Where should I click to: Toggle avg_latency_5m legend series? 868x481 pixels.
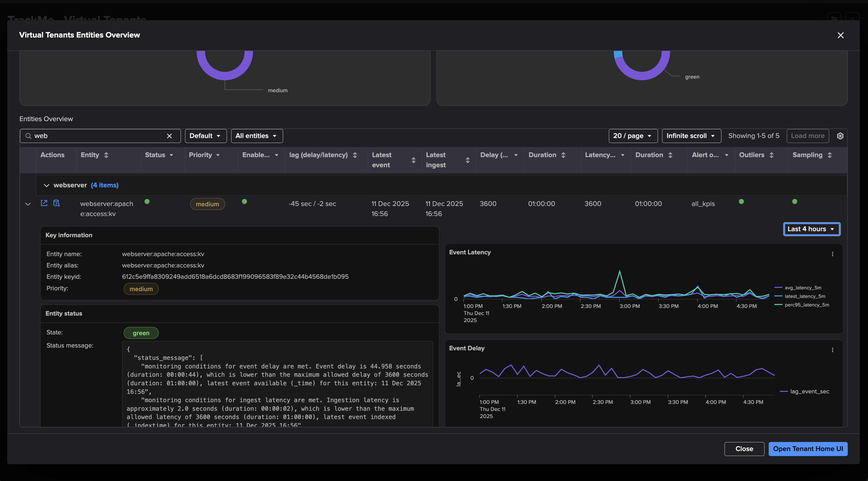803,288
